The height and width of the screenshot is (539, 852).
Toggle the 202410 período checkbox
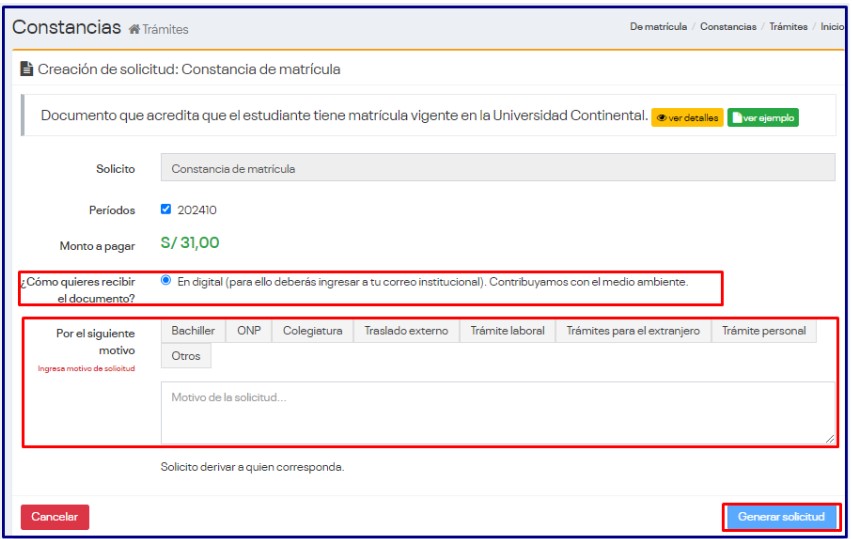166,210
